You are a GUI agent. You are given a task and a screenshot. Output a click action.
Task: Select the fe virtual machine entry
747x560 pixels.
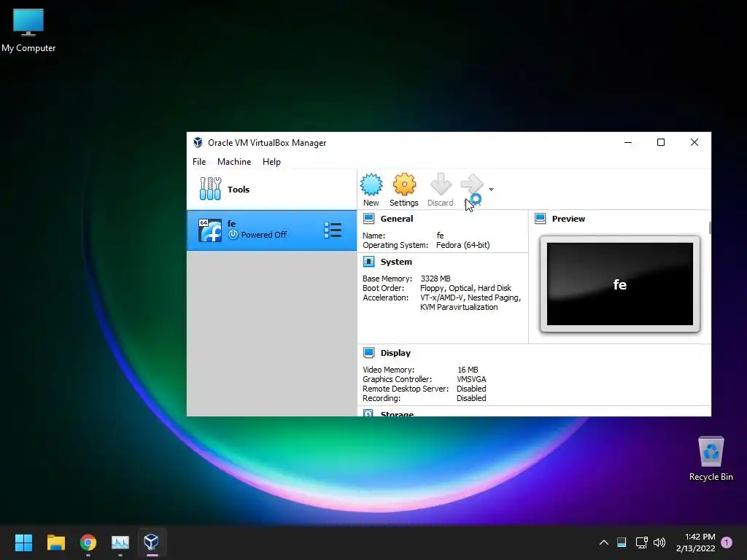tap(271, 230)
